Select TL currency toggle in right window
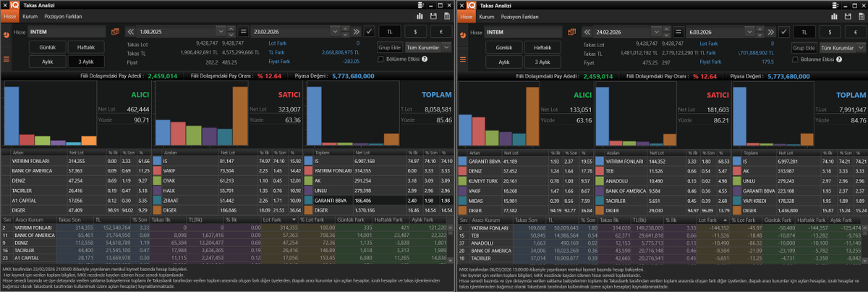Viewport: 868px width, 292px height. click(804, 32)
